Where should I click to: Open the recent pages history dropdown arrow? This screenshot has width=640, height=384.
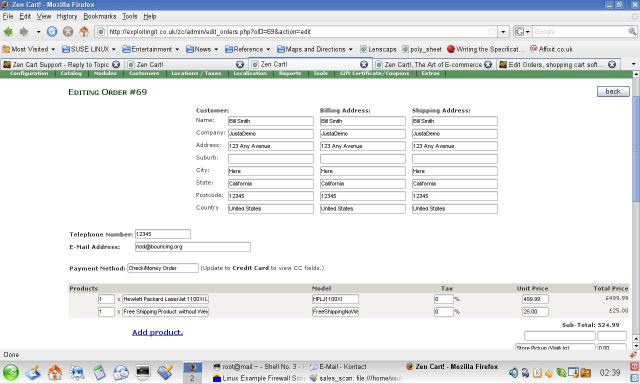(38, 32)
